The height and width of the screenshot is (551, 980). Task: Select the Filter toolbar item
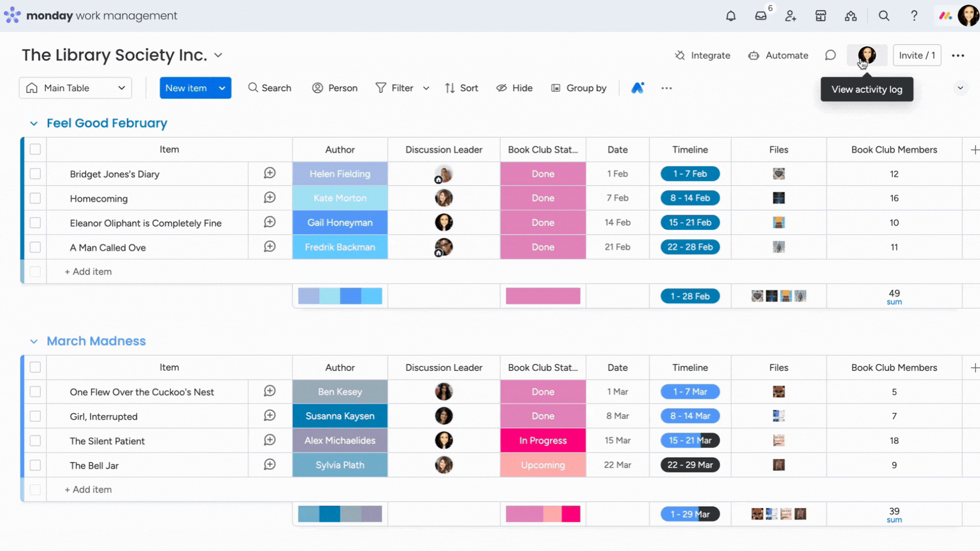click(395, 87)
